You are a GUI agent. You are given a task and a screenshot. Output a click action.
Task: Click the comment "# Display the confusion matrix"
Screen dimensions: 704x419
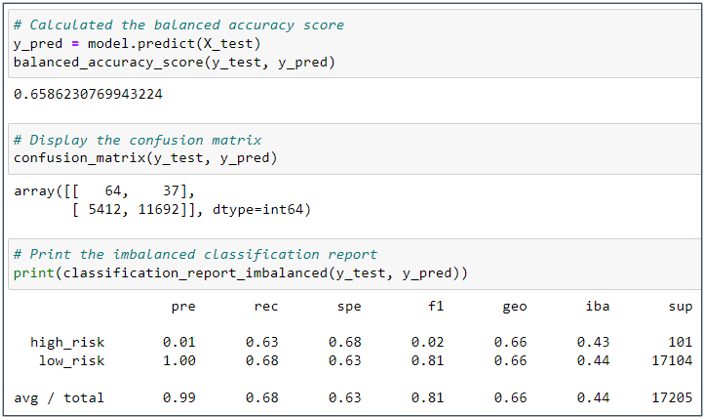click(x=137, y=140)
